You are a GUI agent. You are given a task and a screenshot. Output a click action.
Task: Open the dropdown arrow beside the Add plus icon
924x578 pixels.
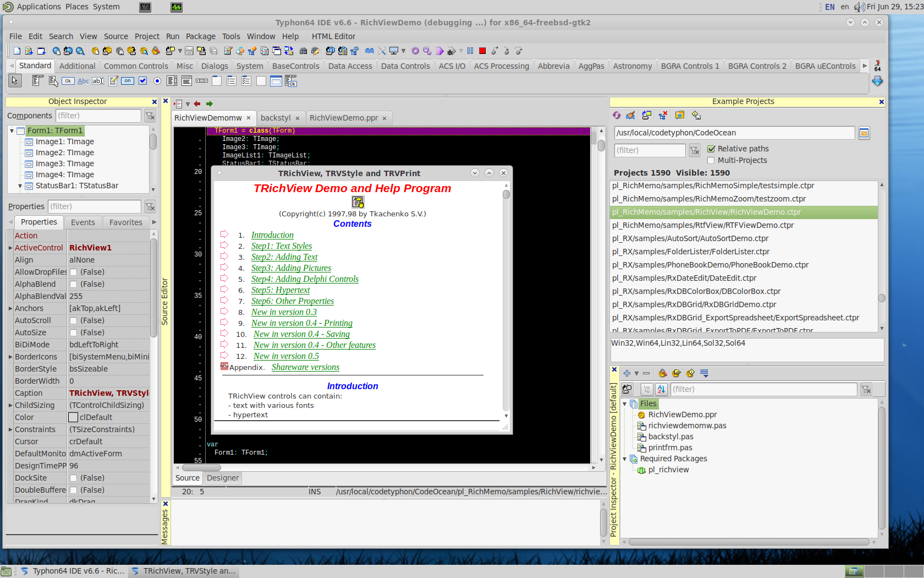[636, 373]
